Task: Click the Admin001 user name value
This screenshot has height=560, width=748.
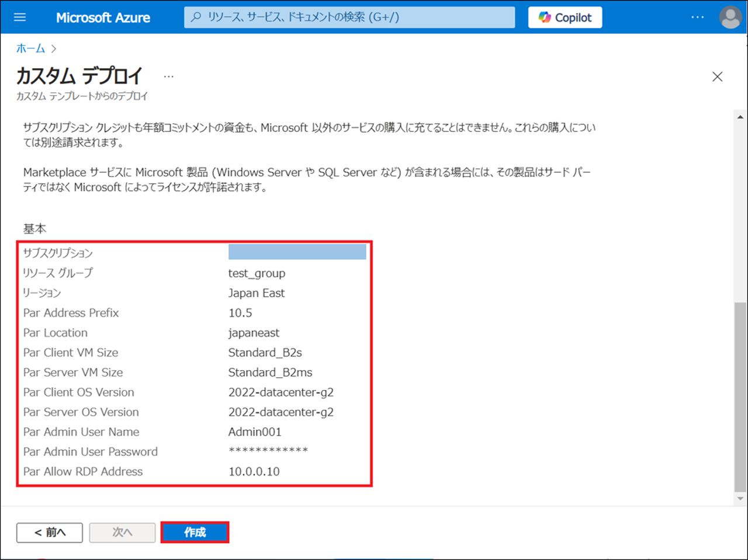Action: pyautogui.click(x=255, y=432)
